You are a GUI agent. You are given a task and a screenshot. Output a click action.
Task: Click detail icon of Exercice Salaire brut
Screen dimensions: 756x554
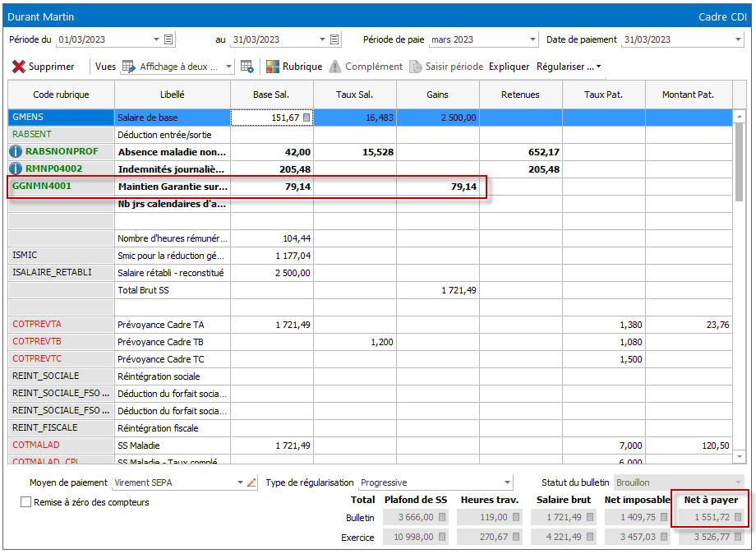pos(590,537)
